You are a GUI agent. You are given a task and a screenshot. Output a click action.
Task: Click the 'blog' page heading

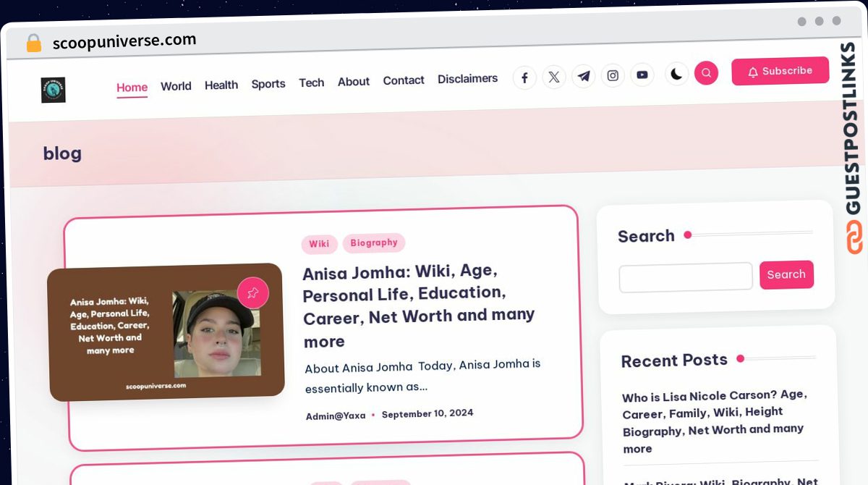click(x=62, y=153)
